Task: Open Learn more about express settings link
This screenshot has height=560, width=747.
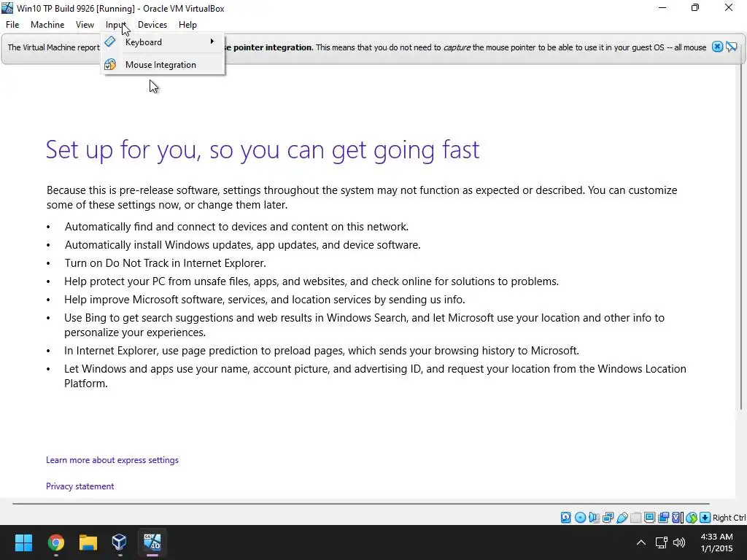Action: [x=112, y=460]
